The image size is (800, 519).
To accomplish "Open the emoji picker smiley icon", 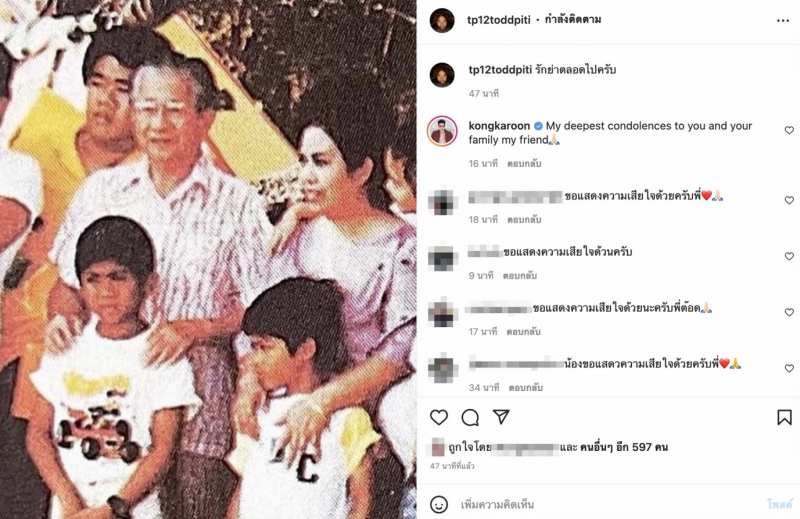I will click(x=439, y=505).
